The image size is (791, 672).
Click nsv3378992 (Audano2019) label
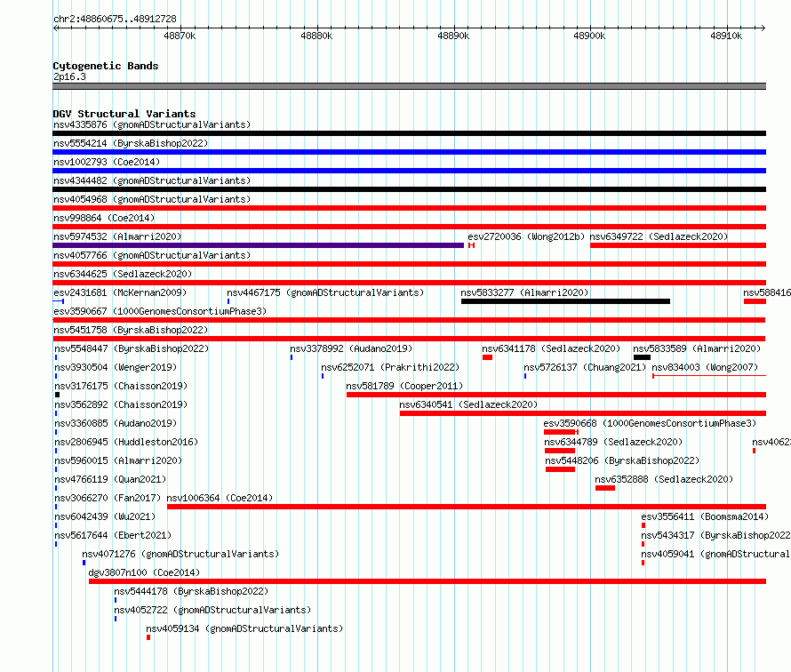click(x=351, y=348)
